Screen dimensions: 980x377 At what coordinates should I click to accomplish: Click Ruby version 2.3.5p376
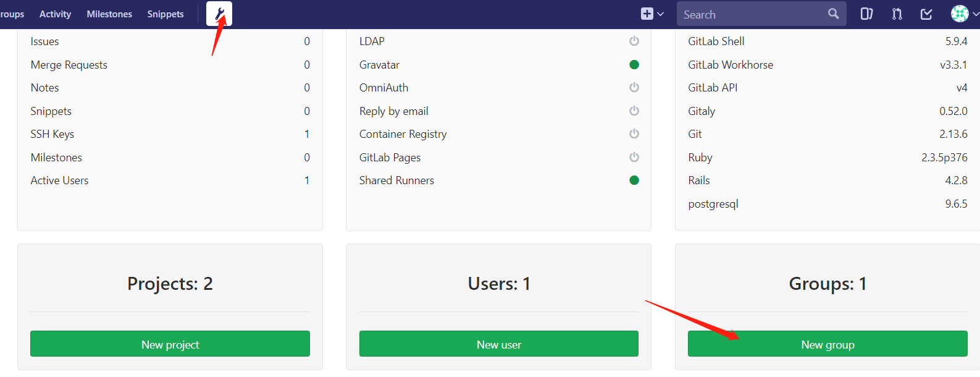pos(944,158)
